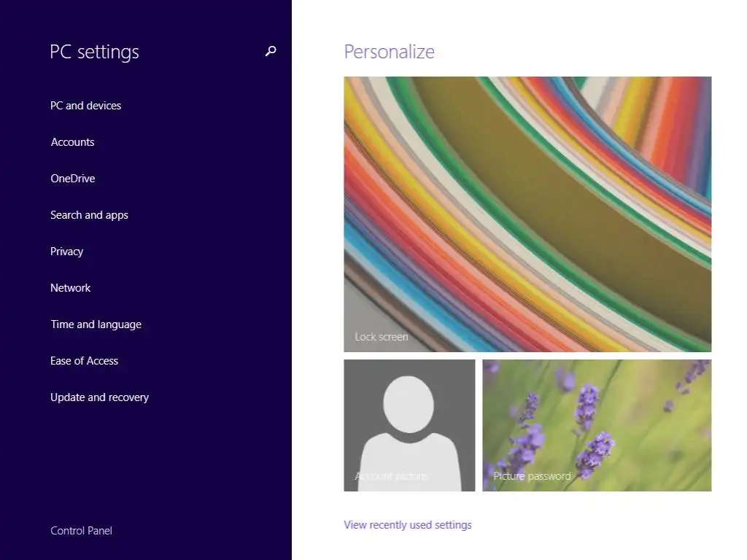Image resolution: width=747 pixels, height=560 pixels.
Task: Select OneDrive in the sidebar
Action: [73, 179]
